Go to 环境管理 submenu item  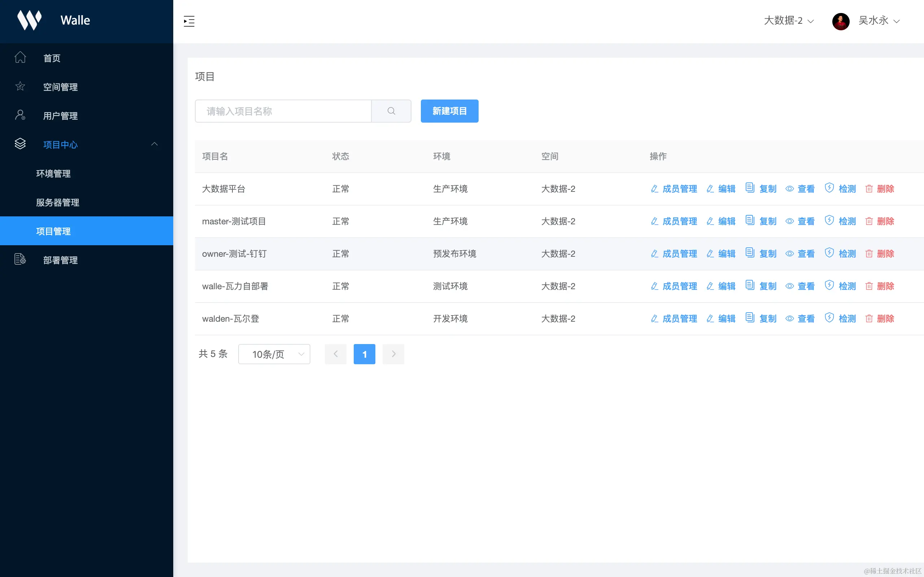pos(53,173)
